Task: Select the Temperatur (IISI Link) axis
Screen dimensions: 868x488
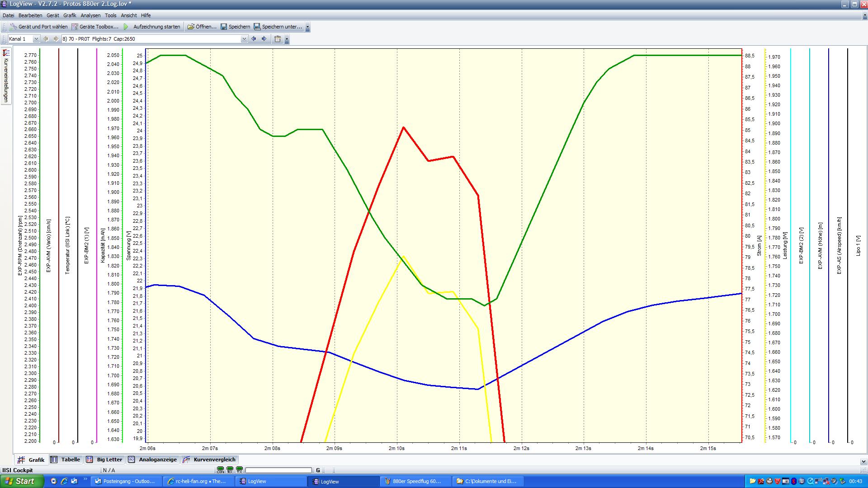Action: click(x=68, y=245)
